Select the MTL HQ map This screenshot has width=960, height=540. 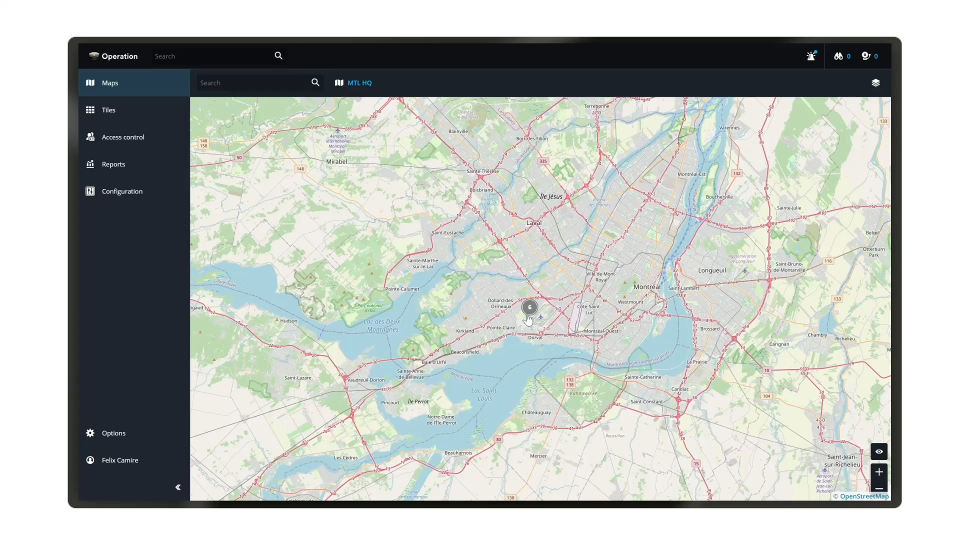359,83
